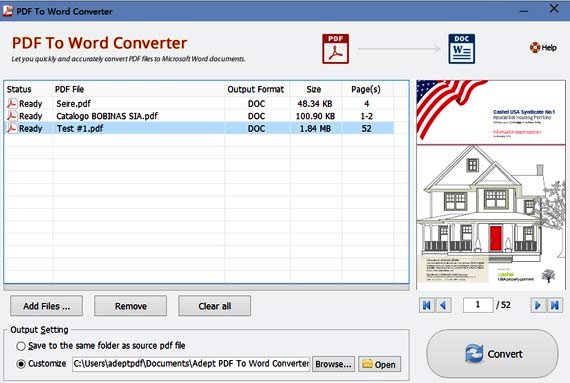Click the Add Files ... button

coord(47,306)
